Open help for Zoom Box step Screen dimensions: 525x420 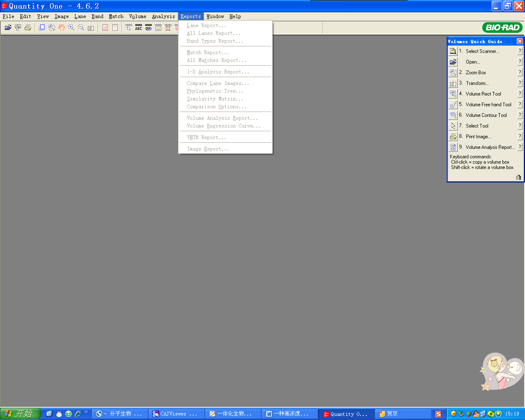pyautogui.click(x=520, y=73)
